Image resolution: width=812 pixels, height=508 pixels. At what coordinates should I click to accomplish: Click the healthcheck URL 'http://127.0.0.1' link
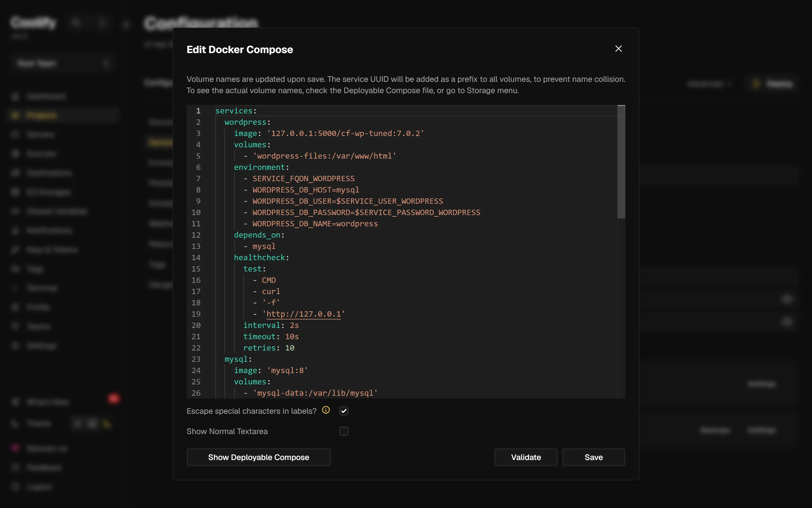coord(304,314)
